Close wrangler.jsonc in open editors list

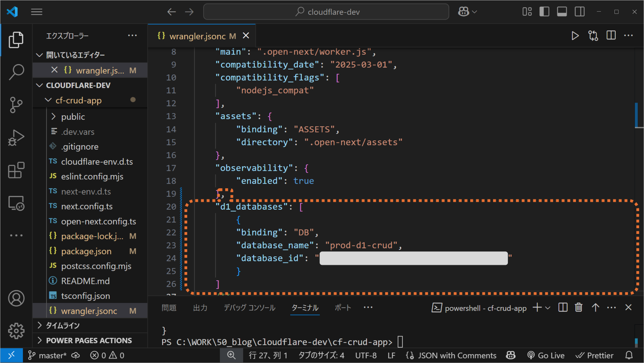[54, 70]
